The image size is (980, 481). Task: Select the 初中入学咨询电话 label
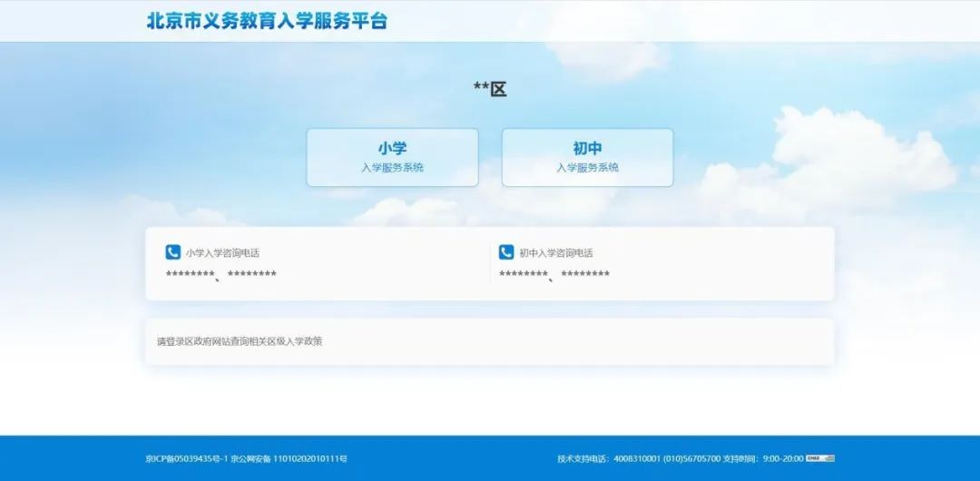tap(556, 253)
